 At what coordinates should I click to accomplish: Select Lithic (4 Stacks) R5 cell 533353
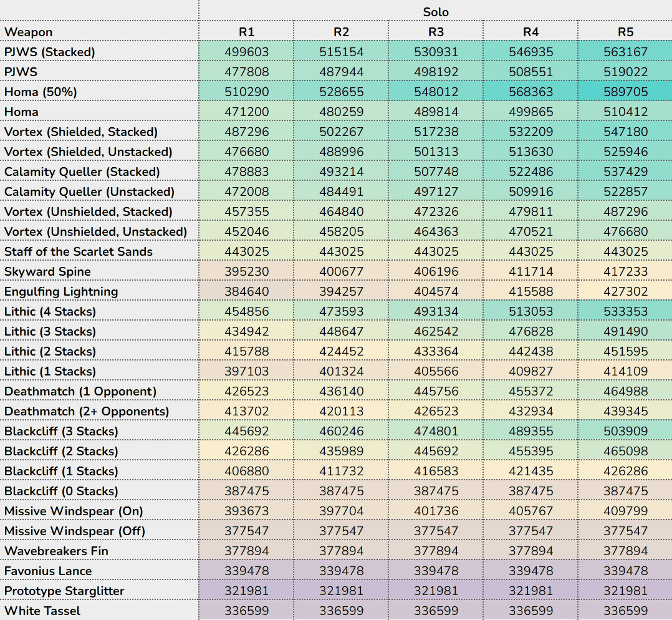(625, 311)
